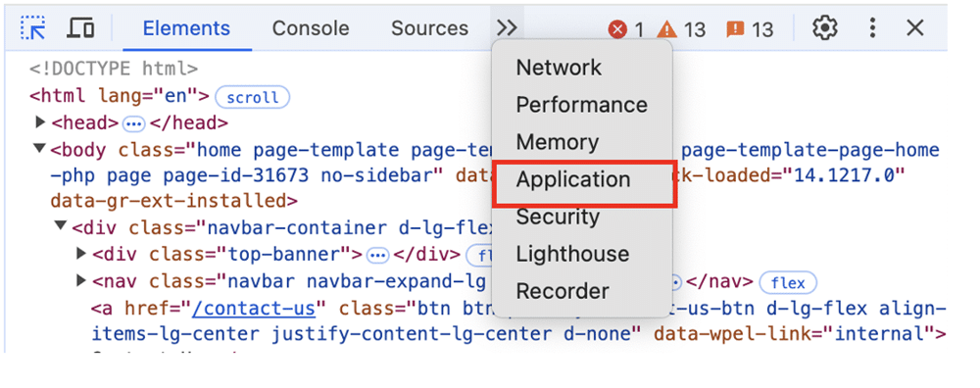The image size is (980, 388).
Task: Click the page-id-31673 no-sidebar class text
Action: point(298,175)
